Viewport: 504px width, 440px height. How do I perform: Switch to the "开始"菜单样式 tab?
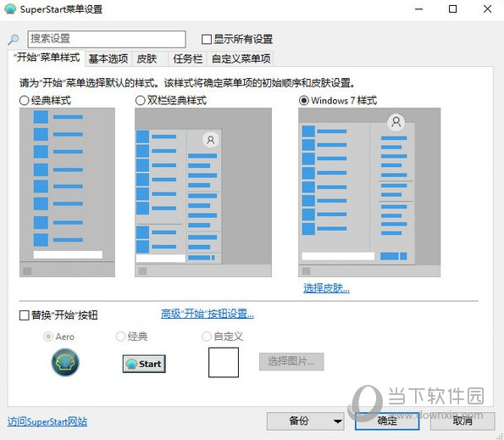pyautogui.click(x=47, y=58)
